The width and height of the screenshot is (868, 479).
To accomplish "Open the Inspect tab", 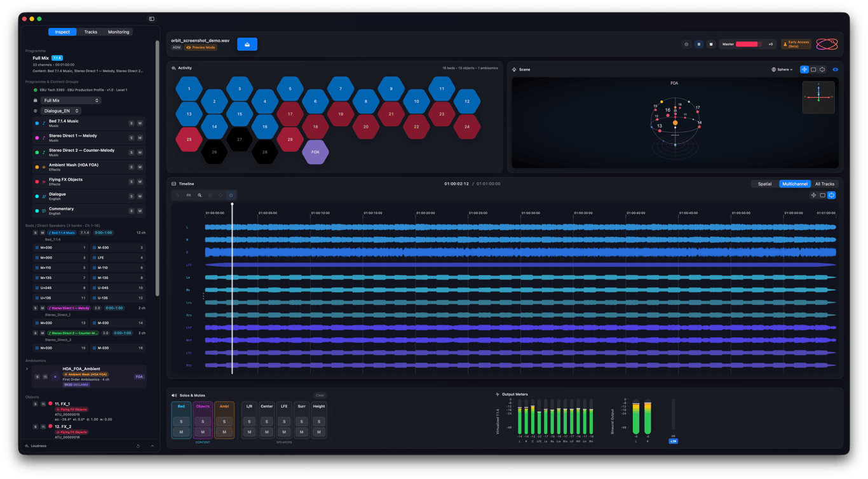I will 62,32.
